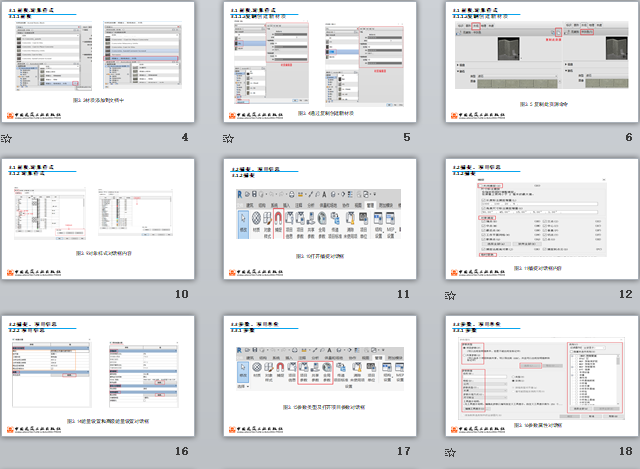Click the transition star icon under slide 5
Image resolution: width=640 pixels, height=469 pixels.
point(228,139)
